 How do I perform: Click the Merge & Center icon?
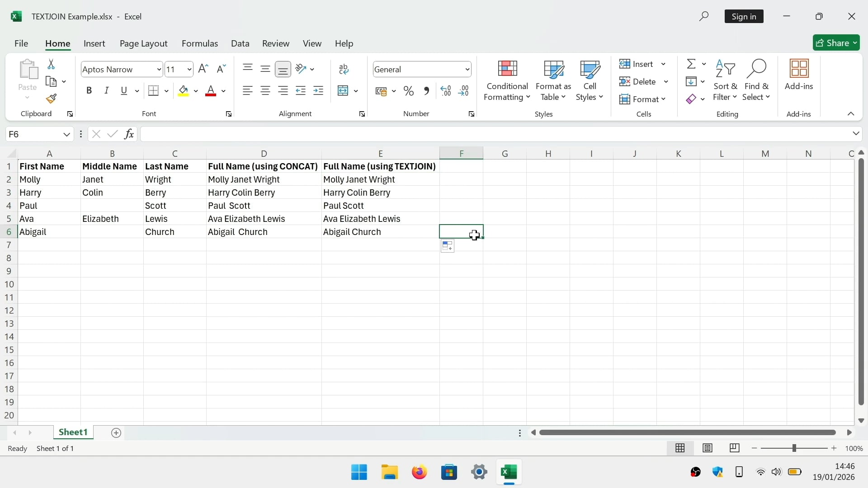[x=343, y=91]
